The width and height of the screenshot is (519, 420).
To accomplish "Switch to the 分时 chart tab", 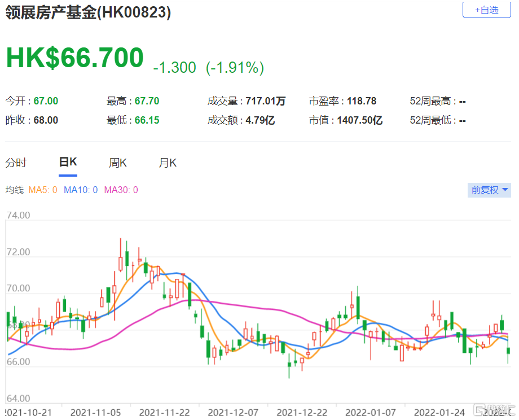I will [16, 163].
